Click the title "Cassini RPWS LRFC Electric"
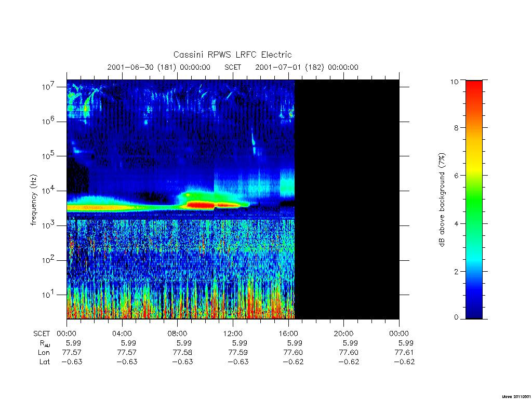 232,55
